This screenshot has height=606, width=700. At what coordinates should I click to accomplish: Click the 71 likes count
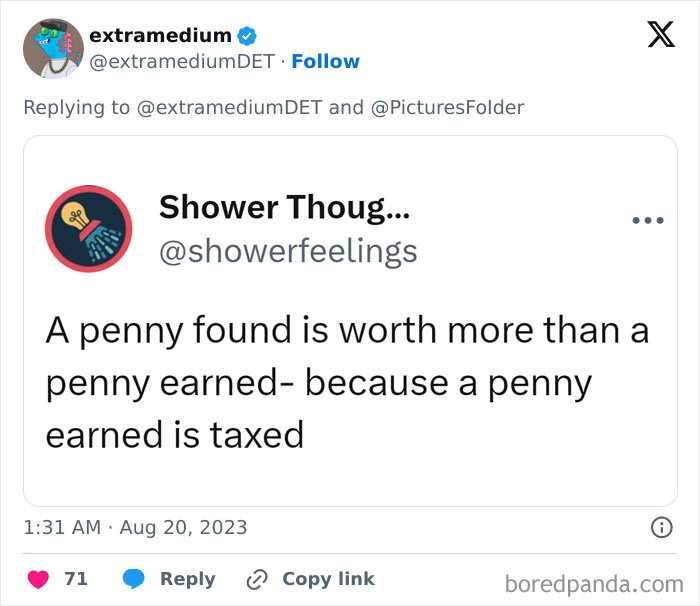click(76, 579)
